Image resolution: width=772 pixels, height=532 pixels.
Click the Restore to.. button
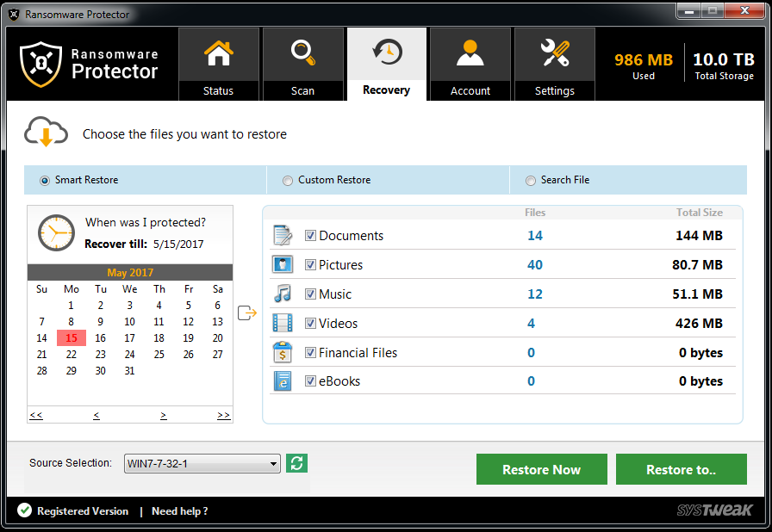pyautogui.click(x=682, y=469)
